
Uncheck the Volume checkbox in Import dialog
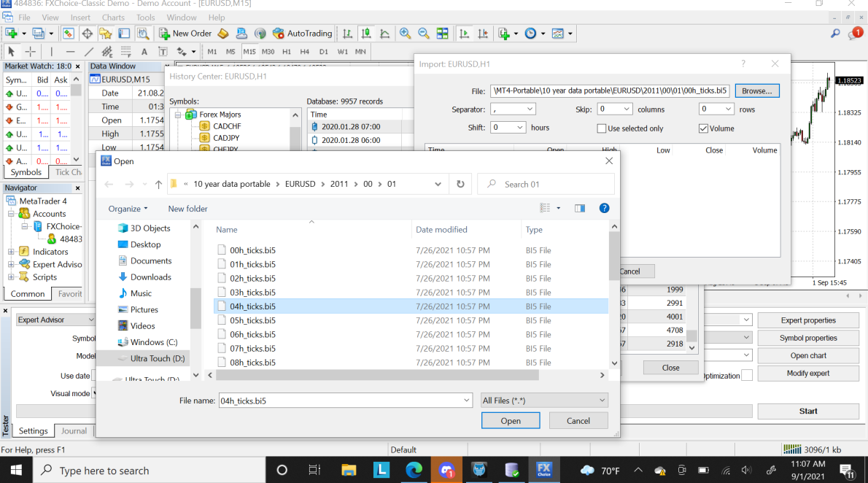pyautogui.click(x=704, y=128)
